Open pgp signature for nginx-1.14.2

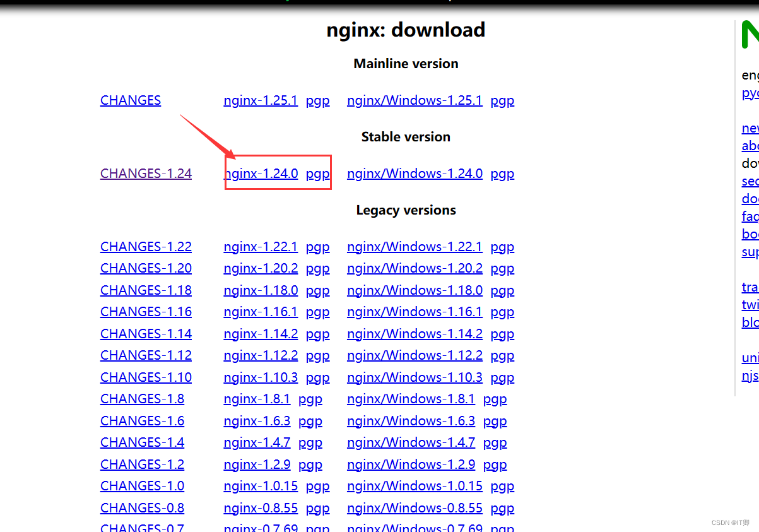pyautogui.click(x=318, y=334)
